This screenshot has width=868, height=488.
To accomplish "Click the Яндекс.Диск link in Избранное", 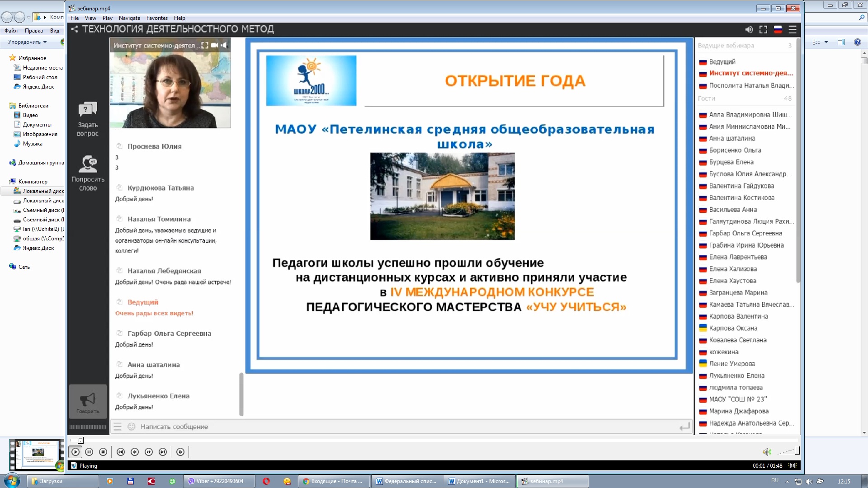I will tap(38, 87).
